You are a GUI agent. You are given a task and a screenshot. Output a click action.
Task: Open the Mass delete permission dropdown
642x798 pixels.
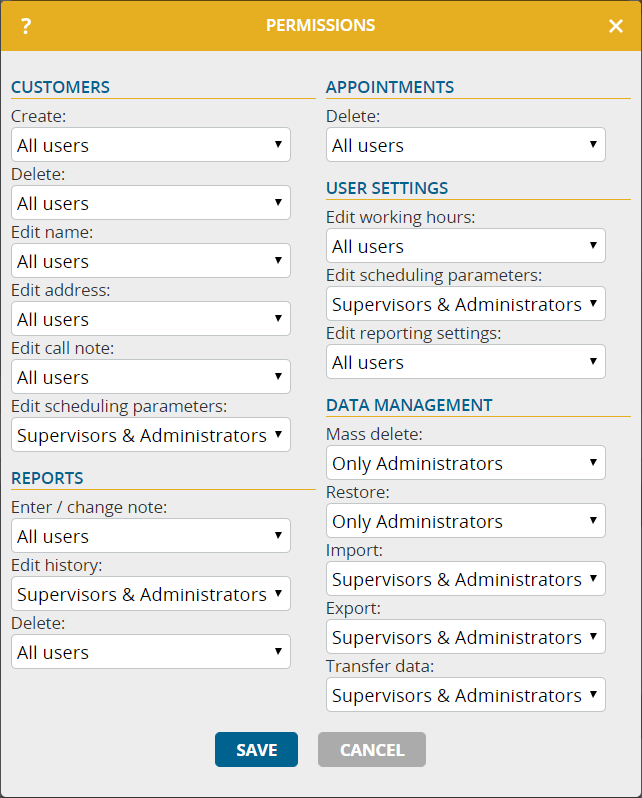pyautogui.click(x=466, y=463)
